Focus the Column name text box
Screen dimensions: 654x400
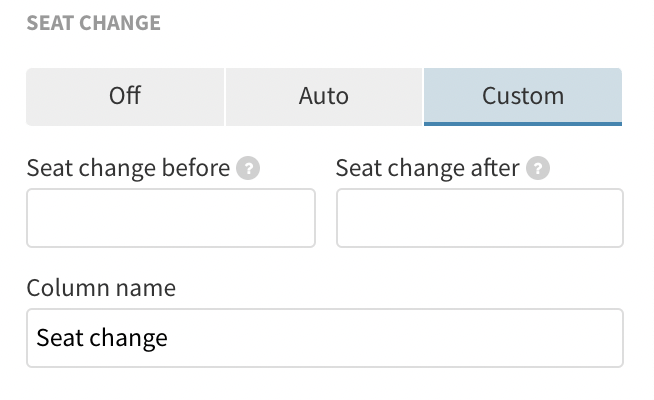[325, 338]
